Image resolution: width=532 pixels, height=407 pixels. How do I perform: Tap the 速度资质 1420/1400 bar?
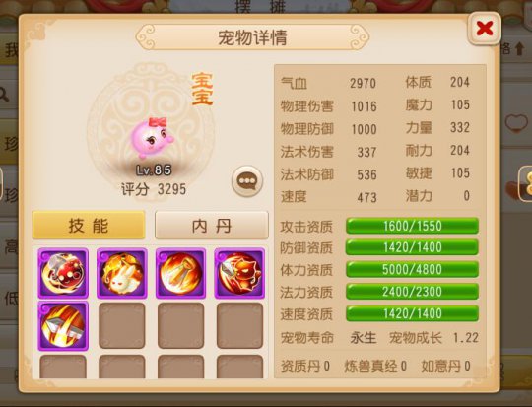412,313
